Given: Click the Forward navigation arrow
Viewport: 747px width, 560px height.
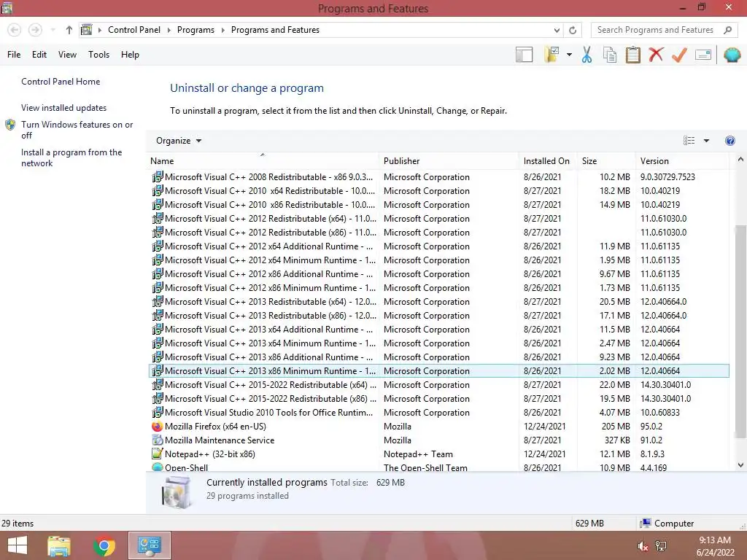Looking at the screenshot, I should tap(35, 30).
